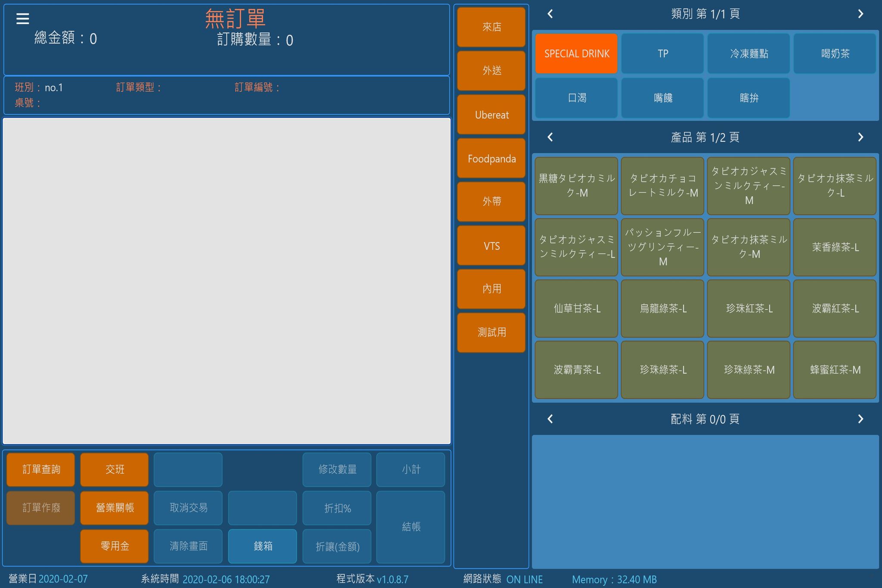
Task: Select the 口渴 category
Action: (x=576, y=98)
